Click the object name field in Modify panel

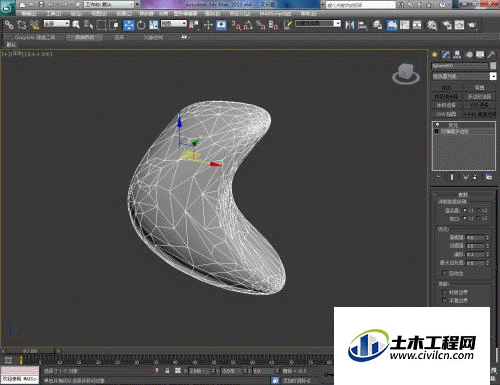(x=460, y=66)
